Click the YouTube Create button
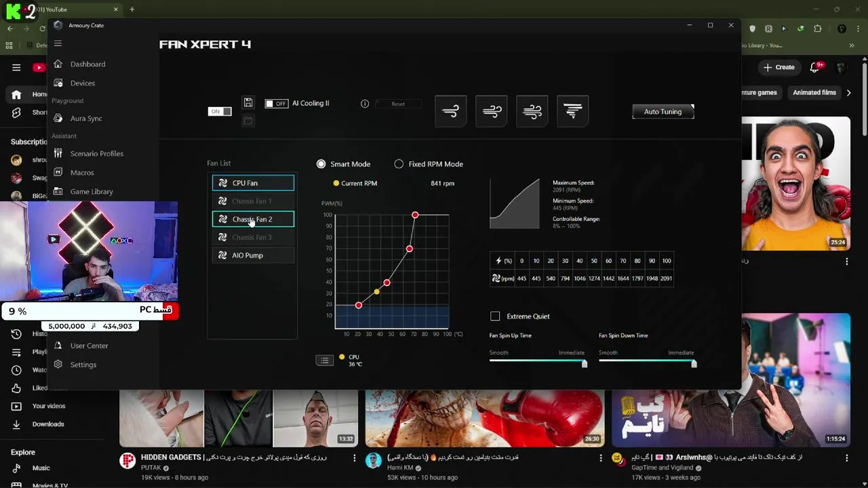 (x=778, y=67)
